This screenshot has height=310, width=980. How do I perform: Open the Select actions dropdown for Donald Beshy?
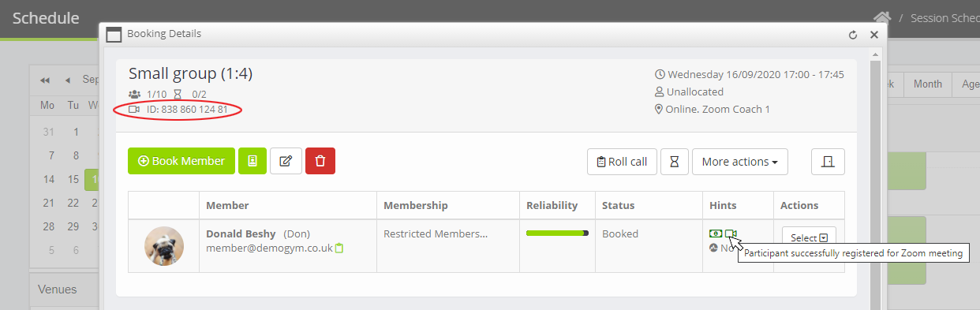point(809,237)
